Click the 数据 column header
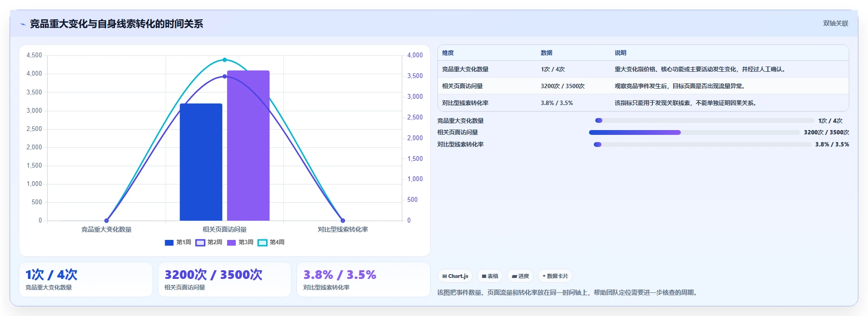Viewport: 868px width, 316px height. (547, 53)
